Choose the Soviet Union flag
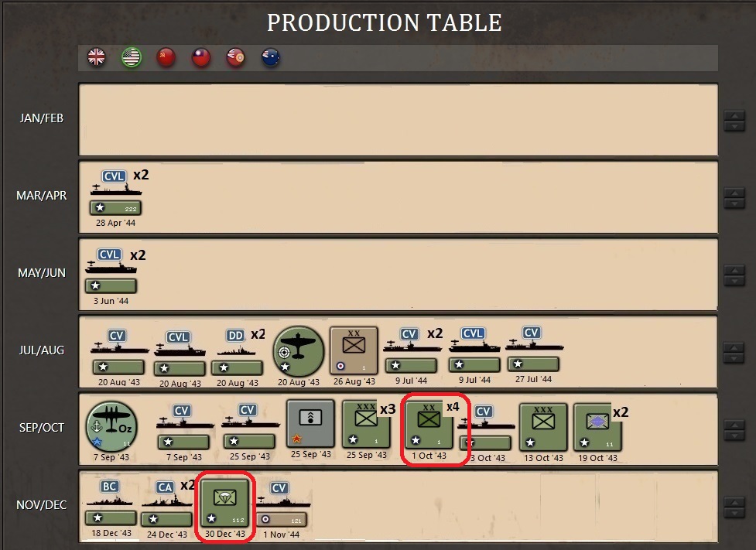The height and width of the screenshot is (550, 756). [166, 57]
